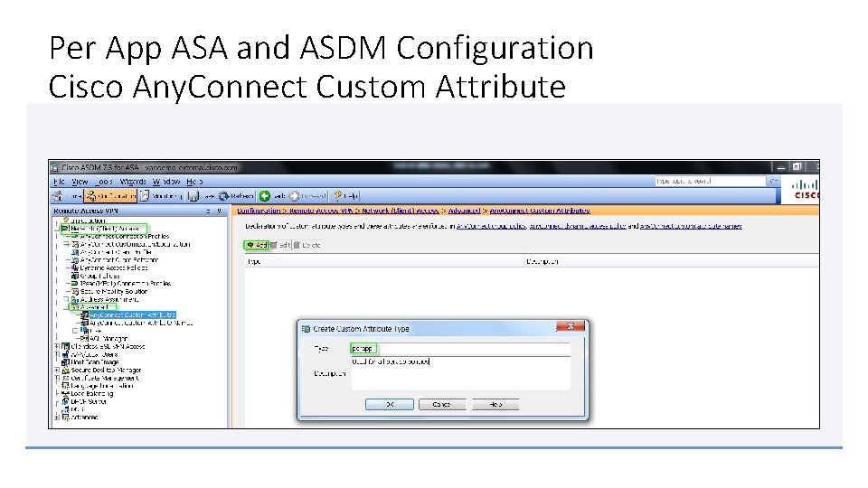The image size is (868, 488).
Task: Collapse the Address Assignment node
Action: click(66, 299)
